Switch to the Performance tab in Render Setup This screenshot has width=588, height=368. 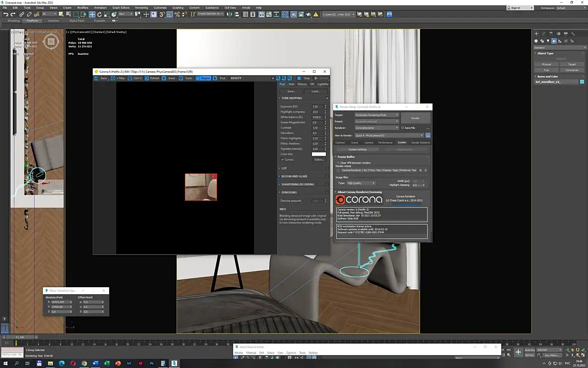tap(385, 143)
